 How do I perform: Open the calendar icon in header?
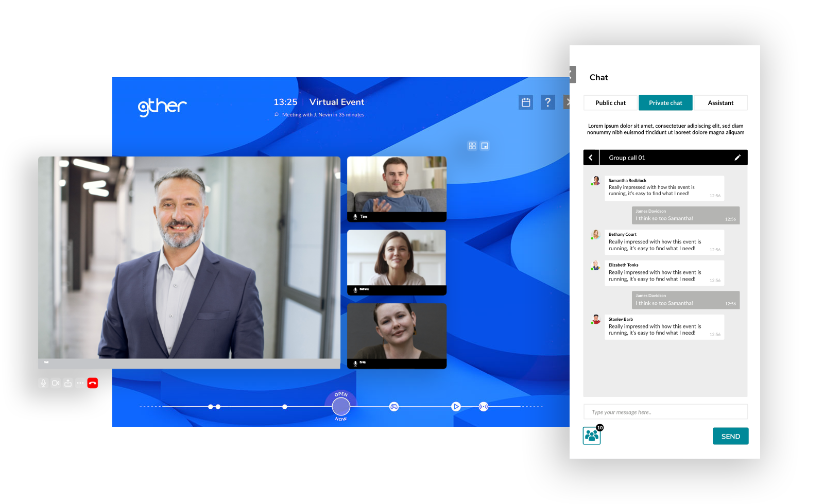tap(526, 102)
